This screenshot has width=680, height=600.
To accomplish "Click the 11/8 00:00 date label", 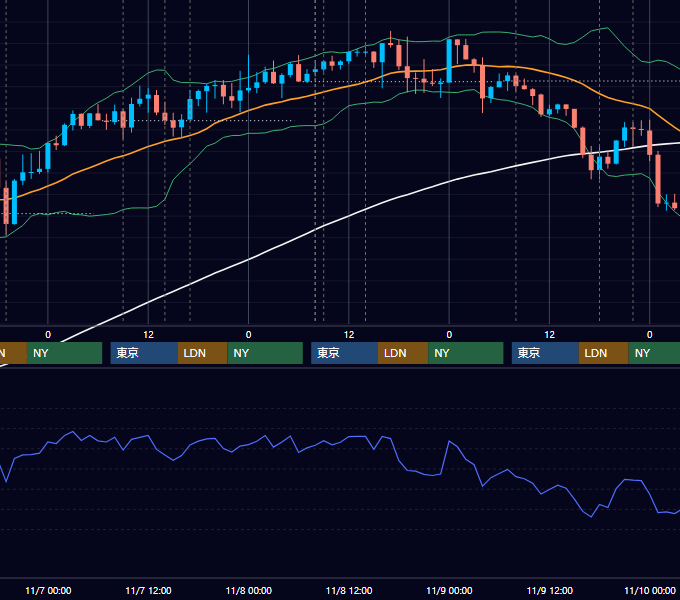I will point(248,590).
